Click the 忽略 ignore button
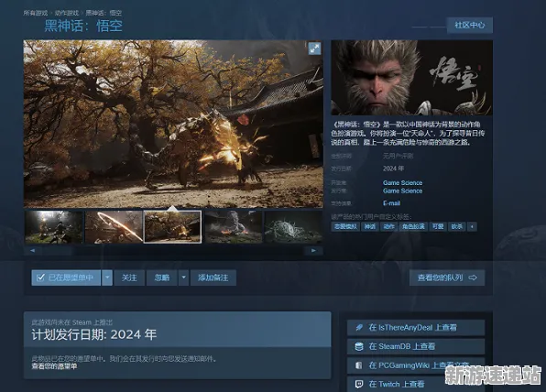Image resolution: width=546 pixels, height=392 pixels. pyautogui.click(x=162, y=278)
